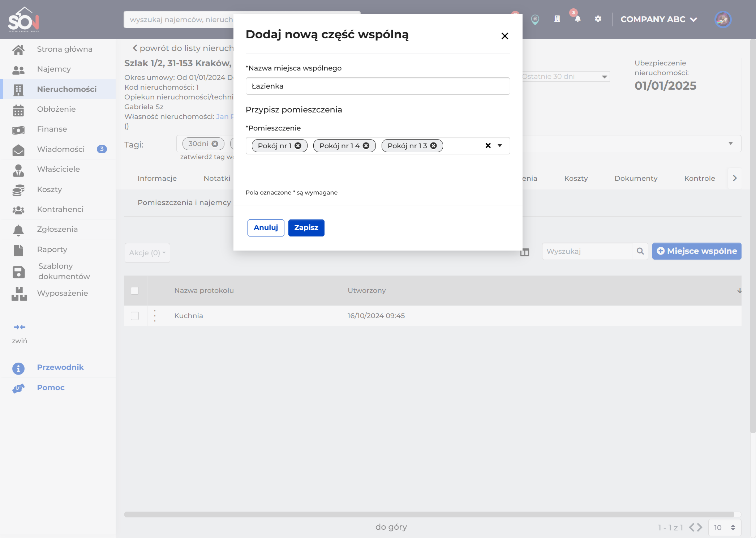Open the Kuchnia row options menu

pyautogui.click(x=155, y=316)
